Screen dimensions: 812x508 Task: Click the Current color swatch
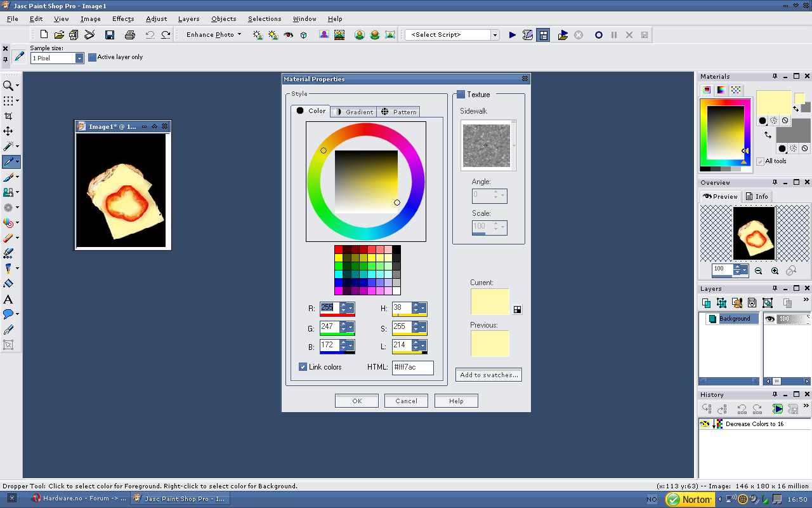click(x=490, y=302)
